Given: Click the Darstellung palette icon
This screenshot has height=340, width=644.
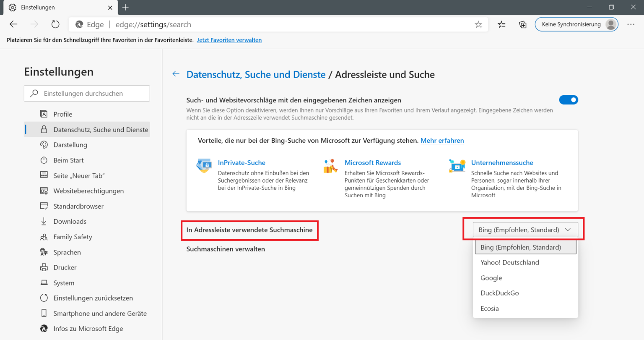Looking at the screenshot, I should click(44, 145).
